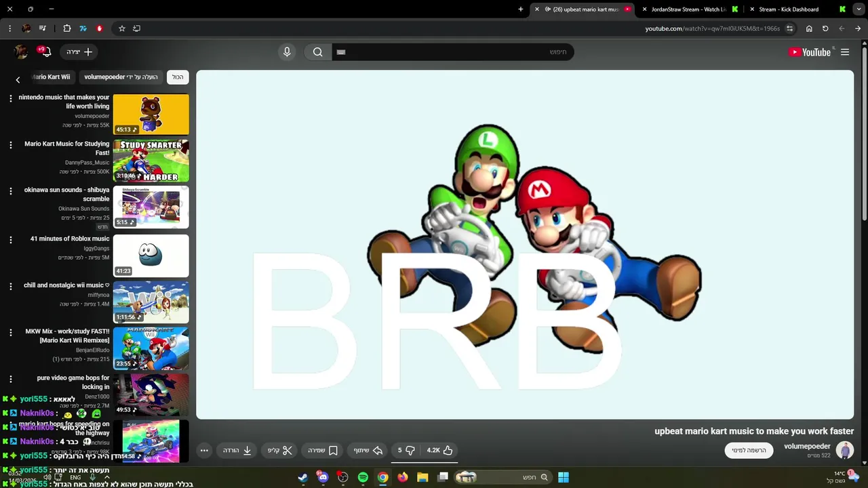Screen dimensions: 868x488
Task: Open the volumepoeder channel name link
Action: click(x=807, y=446)
